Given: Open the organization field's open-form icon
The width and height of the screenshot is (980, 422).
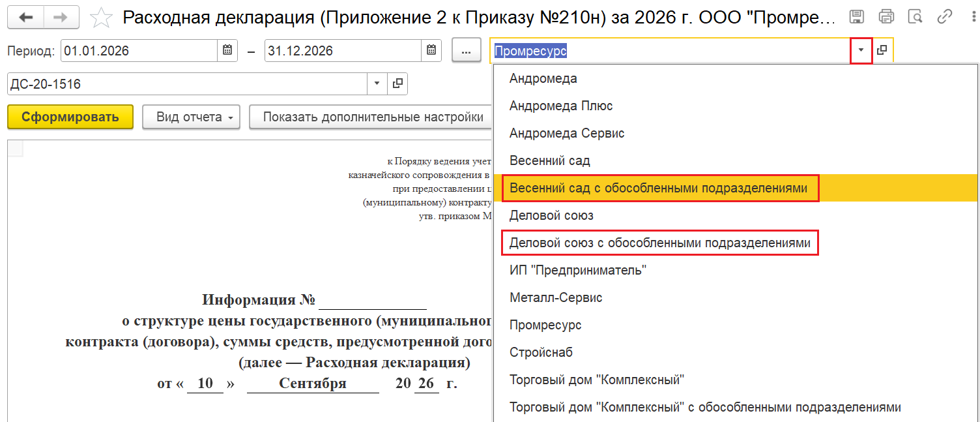Looking at the screenshot, I should [882, 50].
